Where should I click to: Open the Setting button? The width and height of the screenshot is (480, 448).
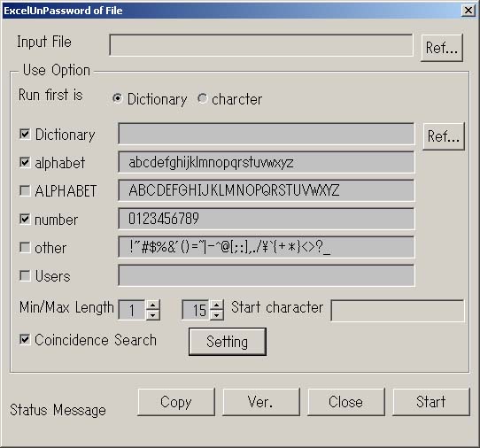coord(228,342)
